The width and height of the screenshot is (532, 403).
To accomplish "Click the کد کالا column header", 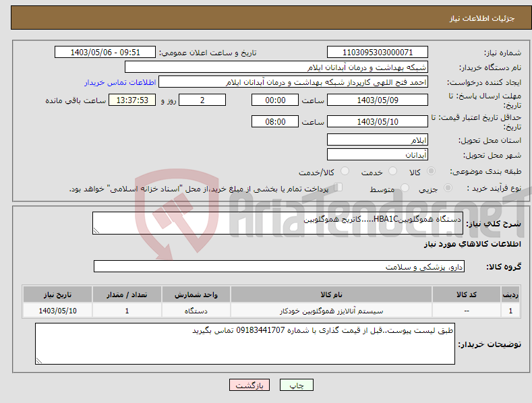I will point(467,294).
